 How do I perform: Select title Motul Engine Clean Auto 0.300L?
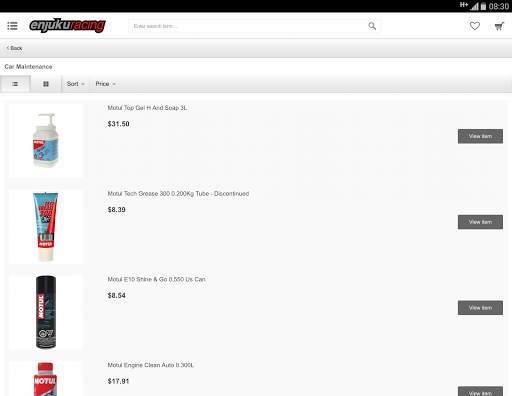(x=150, y=365)
